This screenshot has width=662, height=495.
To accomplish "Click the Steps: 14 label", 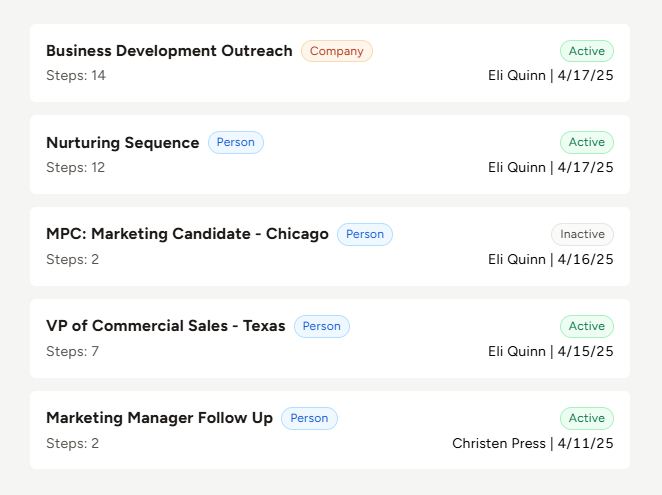I will pos(76,75).
